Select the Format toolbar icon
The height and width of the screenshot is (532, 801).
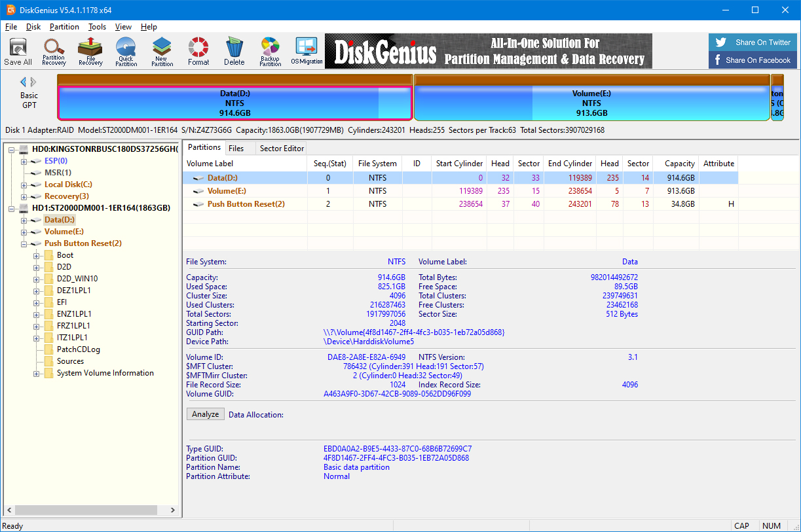click(x=198, y=52)
